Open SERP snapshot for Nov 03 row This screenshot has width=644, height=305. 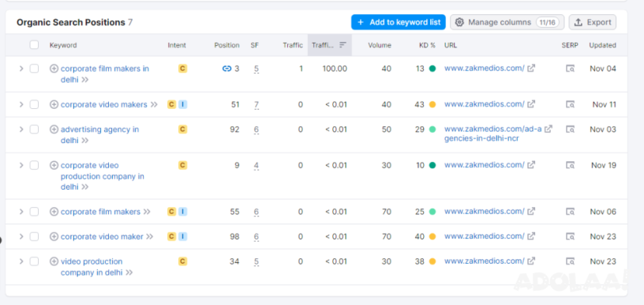(570, 130)
